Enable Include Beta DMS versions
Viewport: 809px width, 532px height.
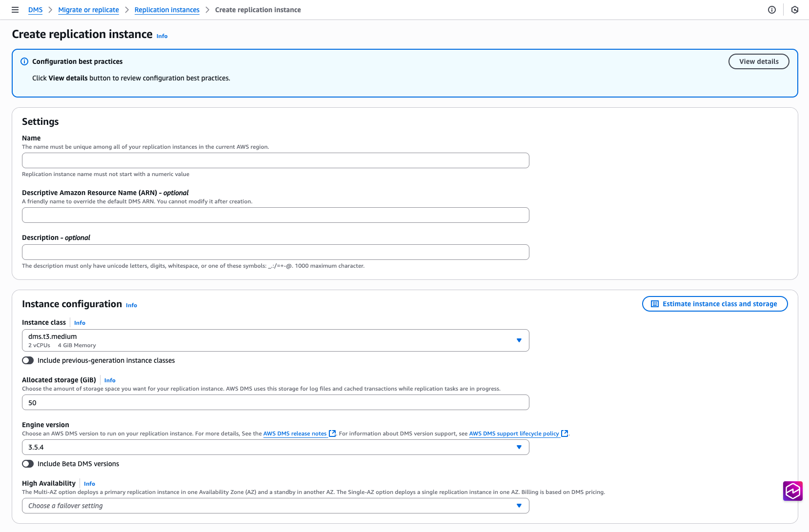point(28,464)
